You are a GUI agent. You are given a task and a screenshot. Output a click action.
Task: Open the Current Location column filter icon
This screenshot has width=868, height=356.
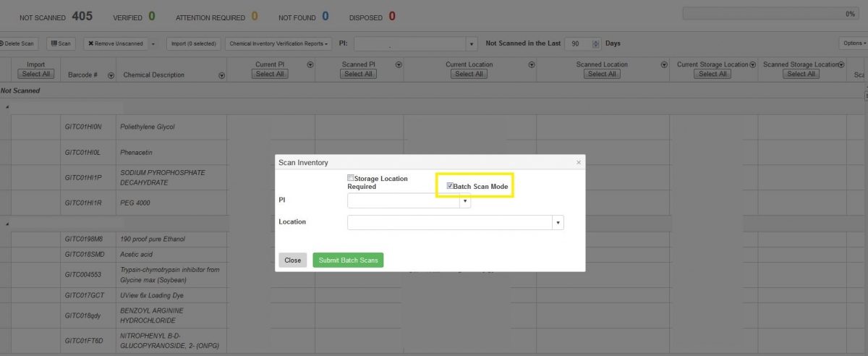point(531,64)
